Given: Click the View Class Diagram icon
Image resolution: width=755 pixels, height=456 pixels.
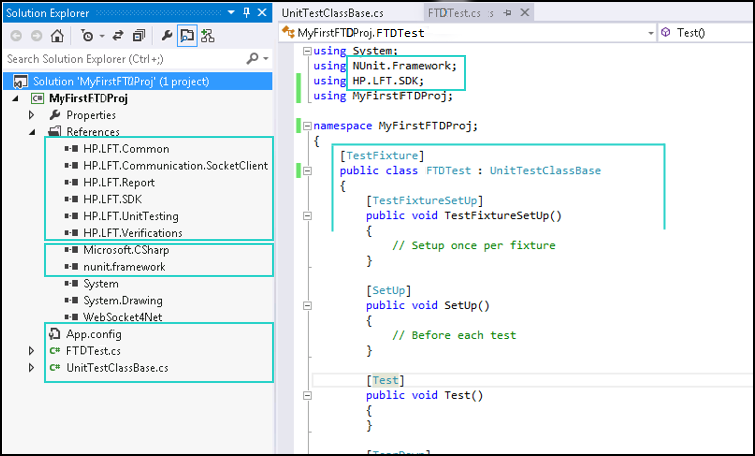Looking at the screenshot, I should tap(208, 36).
